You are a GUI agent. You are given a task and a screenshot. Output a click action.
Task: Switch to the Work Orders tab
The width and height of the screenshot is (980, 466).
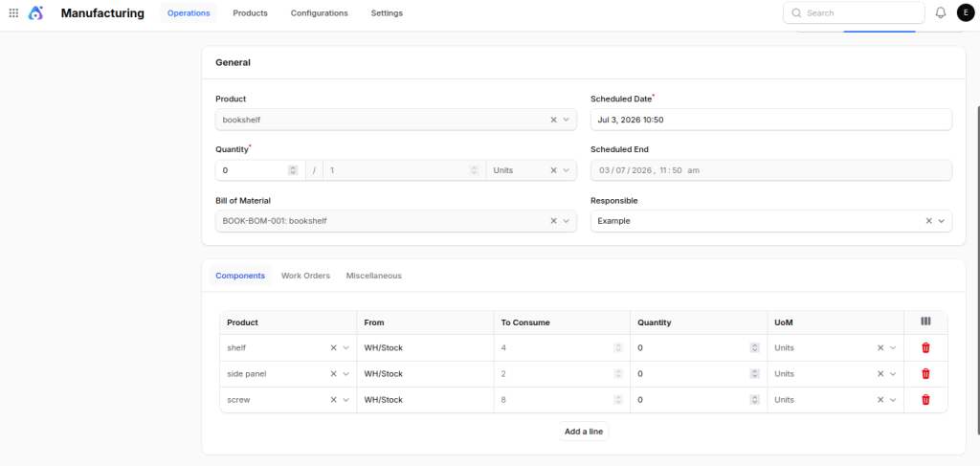305,276
